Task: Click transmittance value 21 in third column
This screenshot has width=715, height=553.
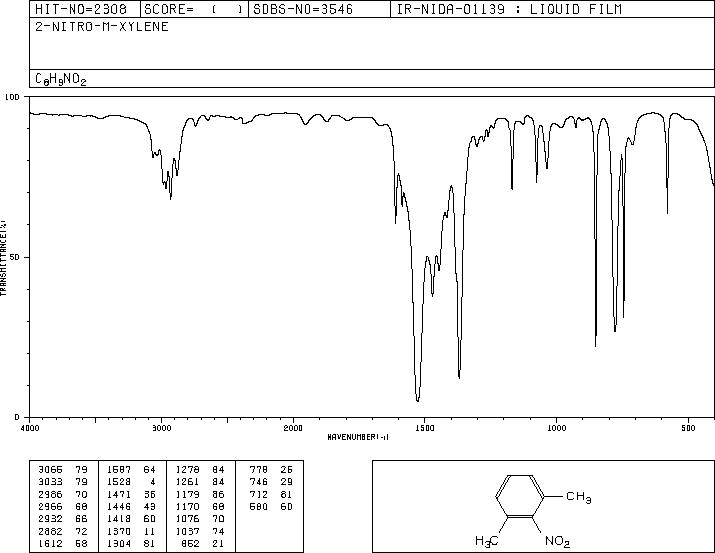Action: [x=218, y=543]
